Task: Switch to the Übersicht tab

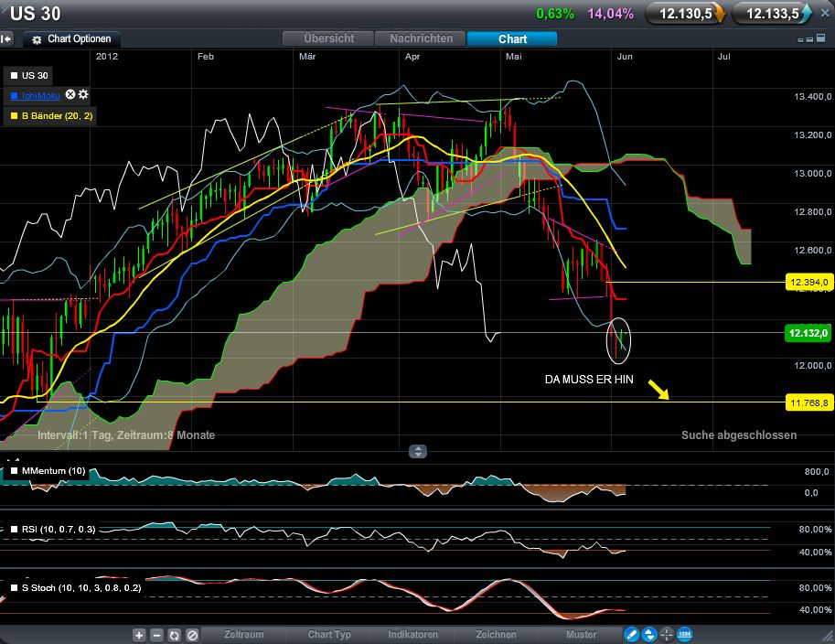Action: [328, 38]
